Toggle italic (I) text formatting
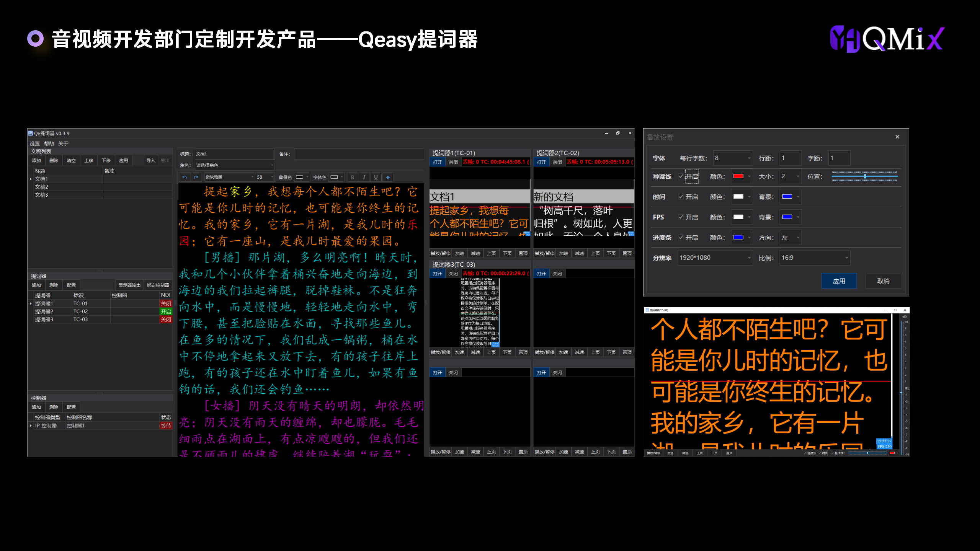The image size is (980, 551). click(364, 177)
